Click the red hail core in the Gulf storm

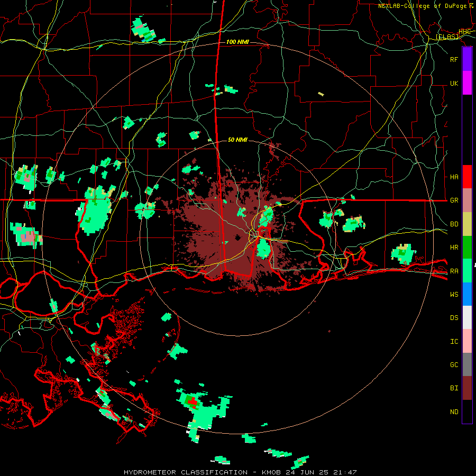(x=192, y=402)
